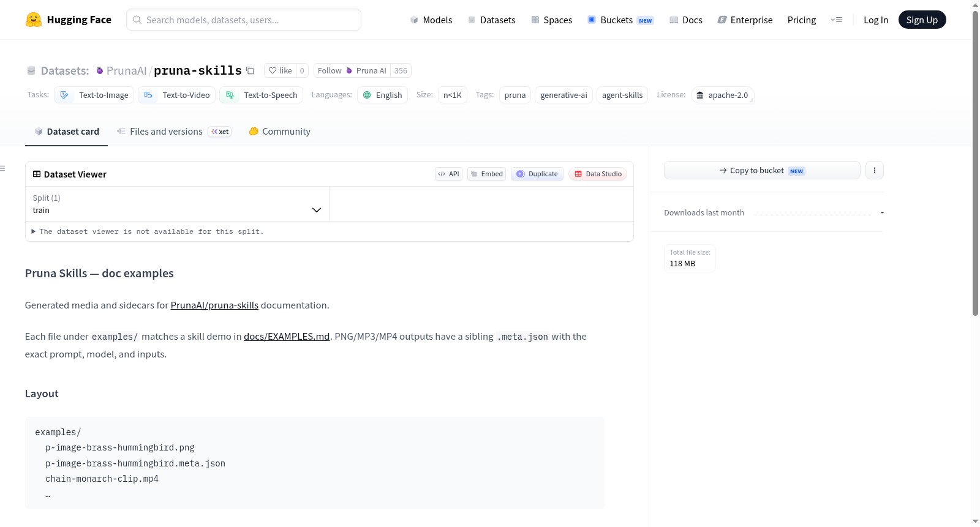Click the generative-ai tag
Screen dimensions: 980x527
(x=563, y=95)
